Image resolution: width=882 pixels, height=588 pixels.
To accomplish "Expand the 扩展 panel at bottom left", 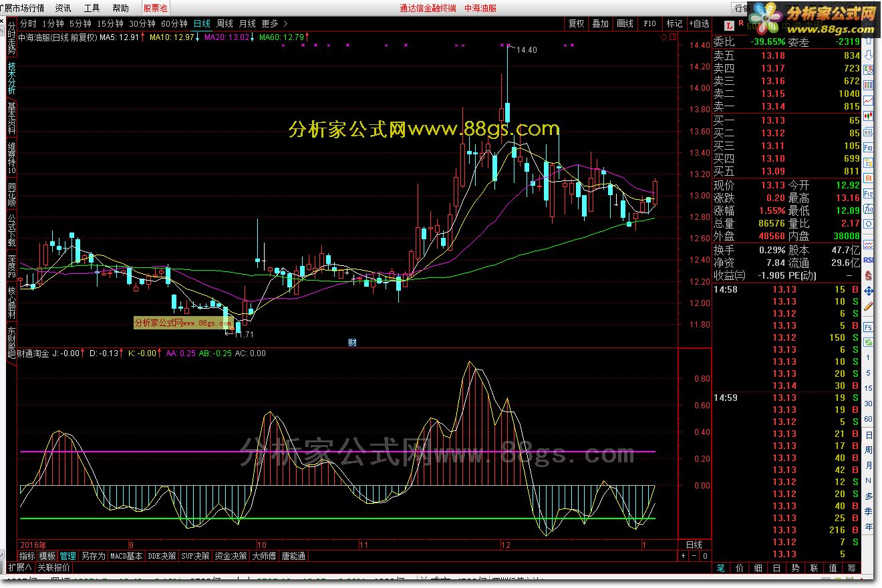I will [x=20, y=567].
